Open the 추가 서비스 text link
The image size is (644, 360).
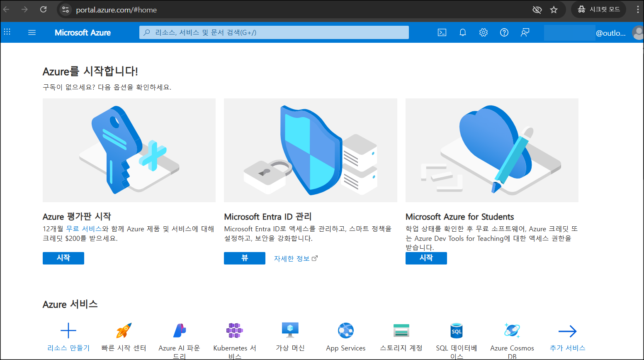click(568, 348)
